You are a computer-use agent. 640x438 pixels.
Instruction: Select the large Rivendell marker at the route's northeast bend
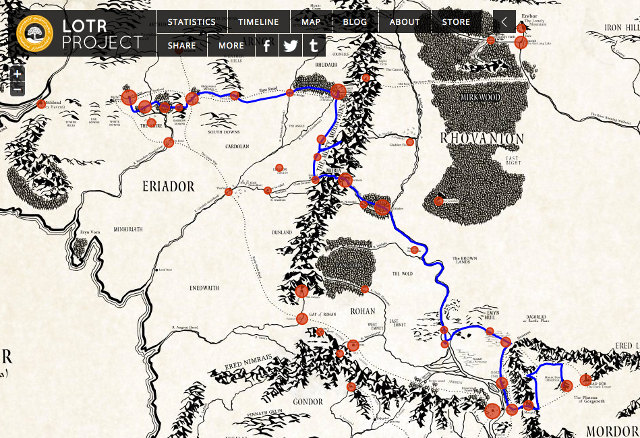338,92
